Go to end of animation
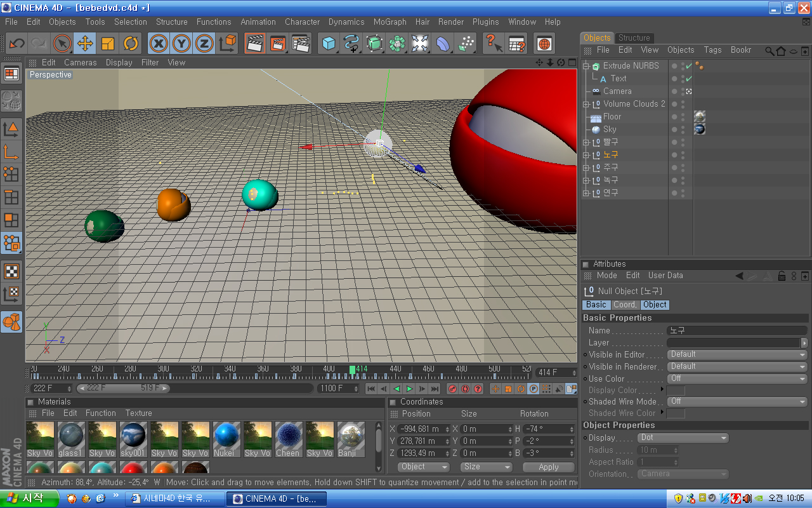 tap(435, 389)
